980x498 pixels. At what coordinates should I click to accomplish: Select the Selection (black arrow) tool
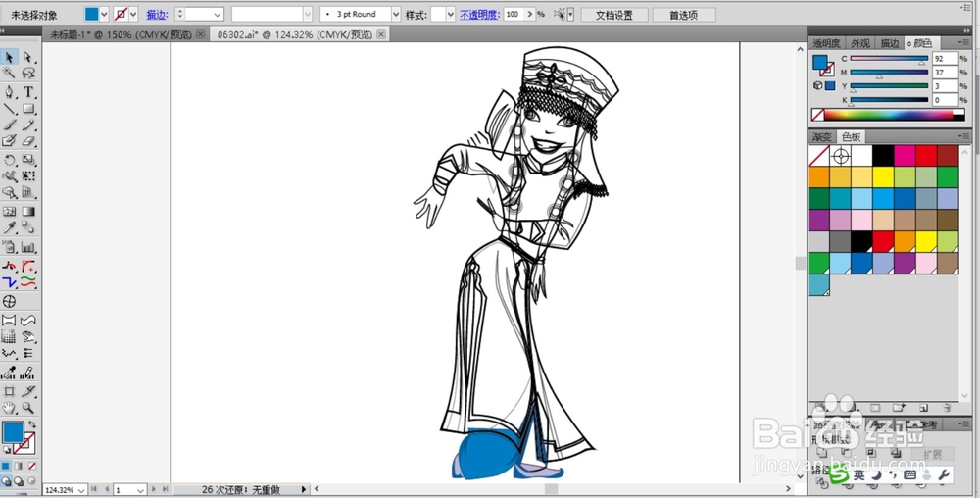[9, 57]
